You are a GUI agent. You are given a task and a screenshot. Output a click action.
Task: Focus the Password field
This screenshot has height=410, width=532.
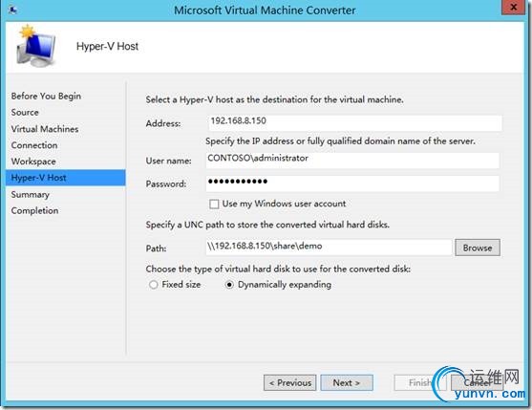(352, 183)
